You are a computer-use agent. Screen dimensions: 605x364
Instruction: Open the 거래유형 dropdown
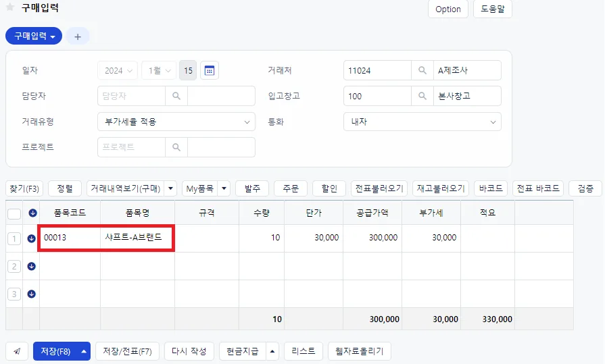[x=176, y=122]
